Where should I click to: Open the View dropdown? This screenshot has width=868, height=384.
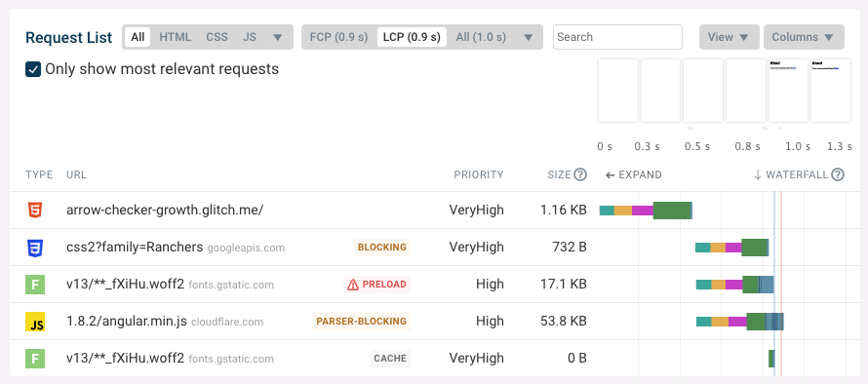click(728, 37)
